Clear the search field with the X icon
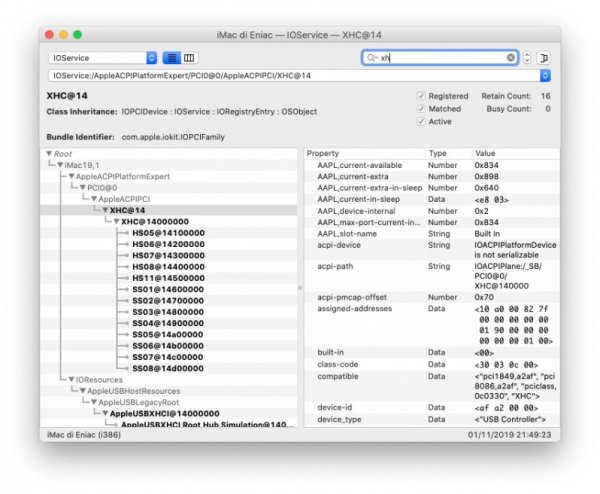Screen dimensions: 600x494 510,58
